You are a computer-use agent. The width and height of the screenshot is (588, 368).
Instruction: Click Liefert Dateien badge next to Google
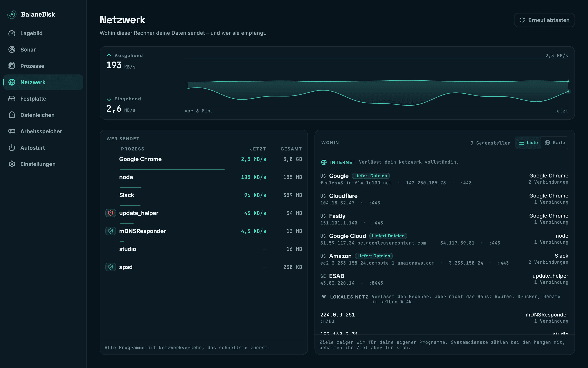tap(371, 176)
